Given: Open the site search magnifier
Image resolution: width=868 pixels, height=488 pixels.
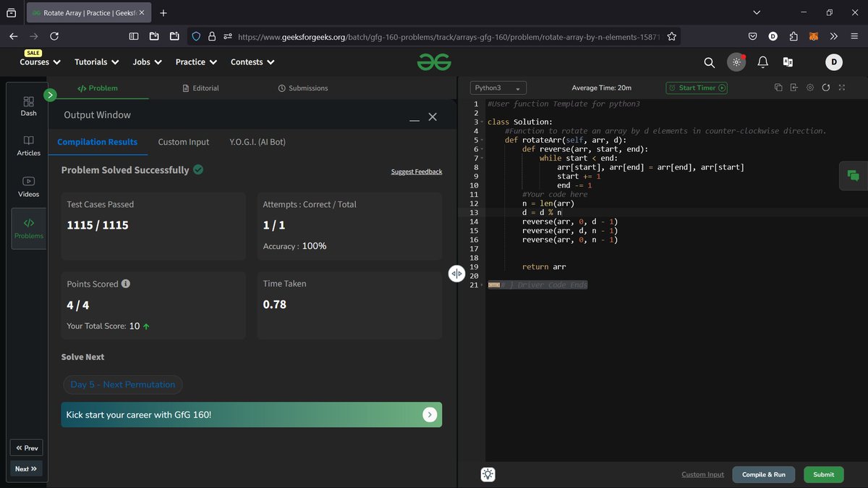Looking at the screenshot, I should (710, 62).
